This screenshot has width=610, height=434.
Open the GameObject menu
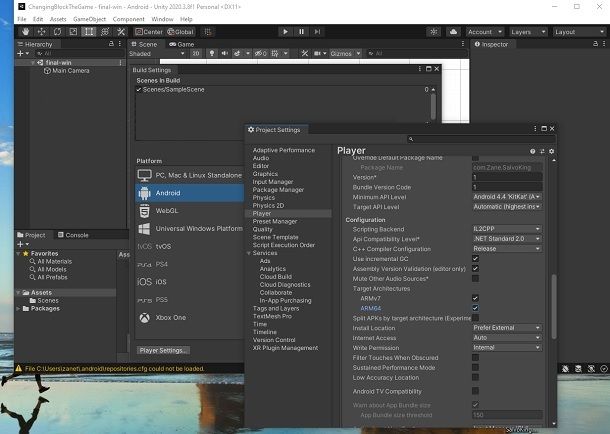click(x=89, y=19)
